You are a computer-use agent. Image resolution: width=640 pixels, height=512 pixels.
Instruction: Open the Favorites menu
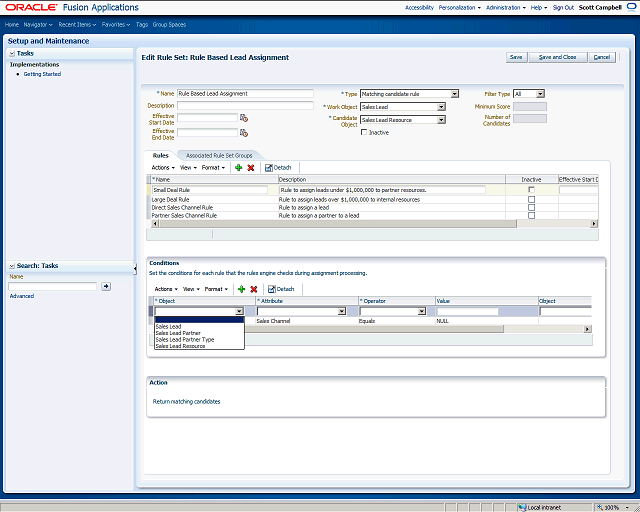pos(116,25)
